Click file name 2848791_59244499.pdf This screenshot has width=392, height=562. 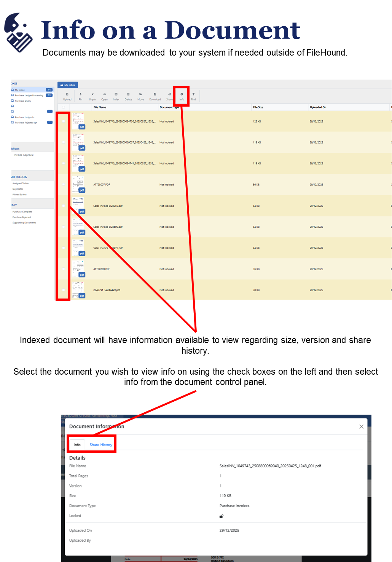(x=107, y=290)
